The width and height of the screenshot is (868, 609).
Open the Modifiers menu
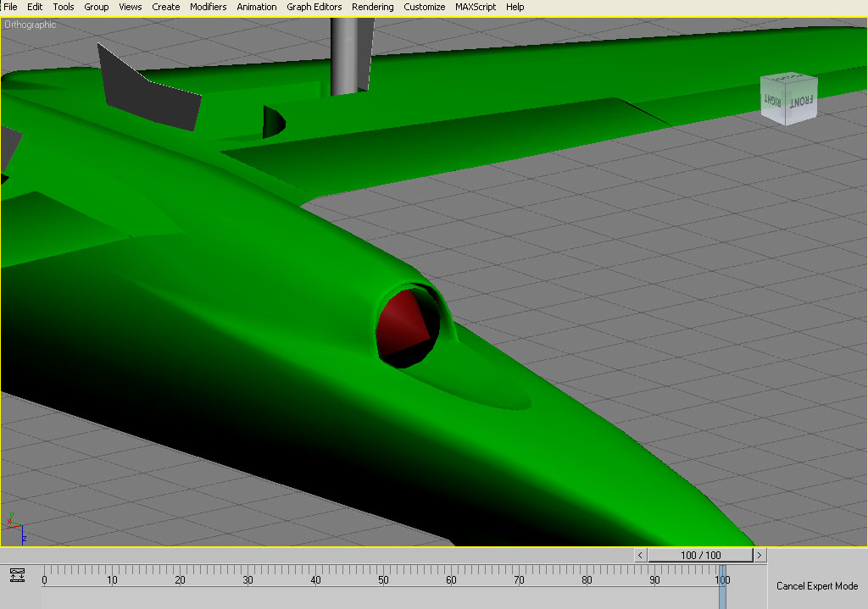point(209,7)
